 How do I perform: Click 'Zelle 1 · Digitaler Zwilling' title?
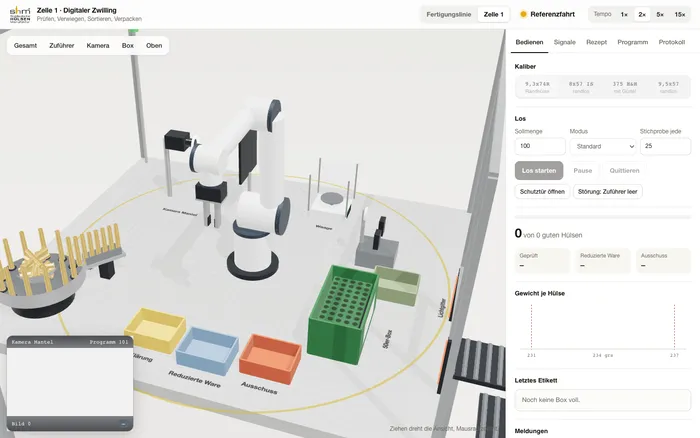pyautogui.click(x=77, y=10)
